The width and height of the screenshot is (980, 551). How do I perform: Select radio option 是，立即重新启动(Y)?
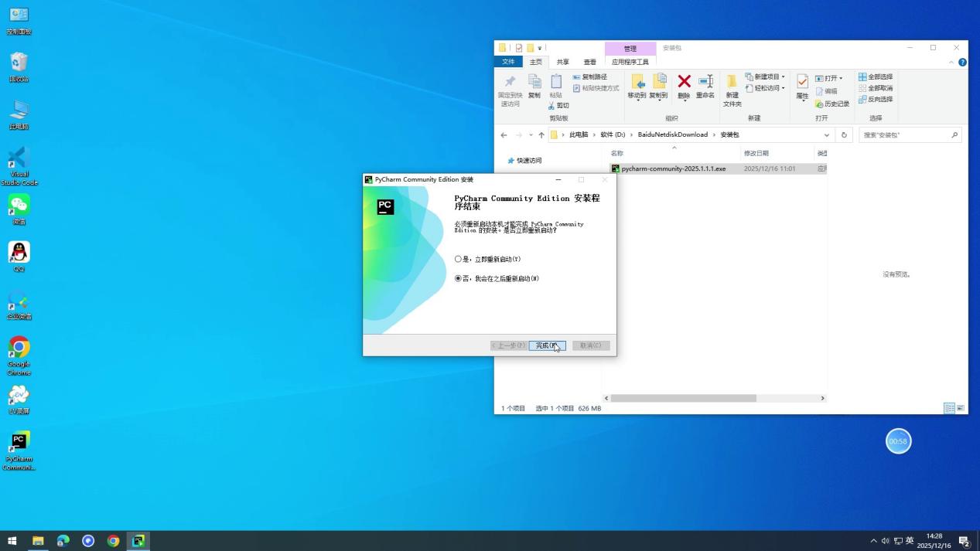458,259
